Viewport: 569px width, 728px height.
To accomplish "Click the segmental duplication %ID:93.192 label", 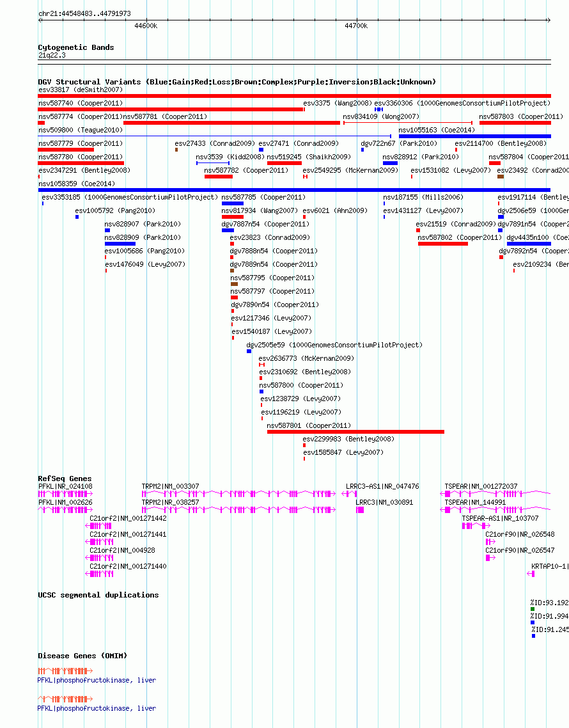I will [550, 603].
